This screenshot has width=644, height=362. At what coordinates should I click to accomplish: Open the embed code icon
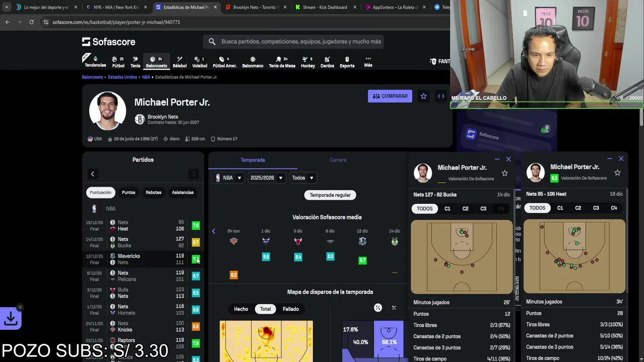[x=441, y=96]
